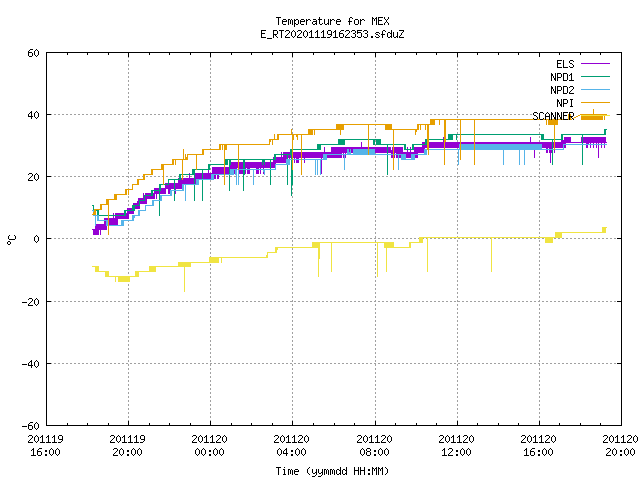Image resolution: width=640 pixels, height=480 pixels.
Task: Click the NPD2 legend label
Action: click(x=562, y=90)
